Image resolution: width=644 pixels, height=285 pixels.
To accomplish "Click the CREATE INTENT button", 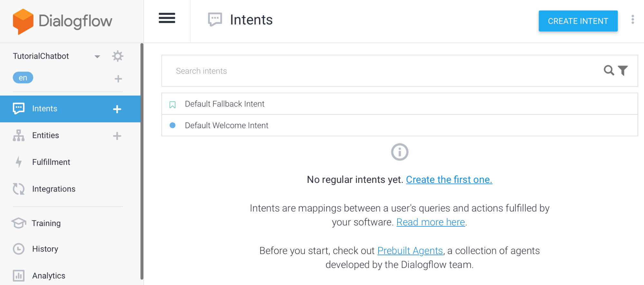I will [578, 21].
